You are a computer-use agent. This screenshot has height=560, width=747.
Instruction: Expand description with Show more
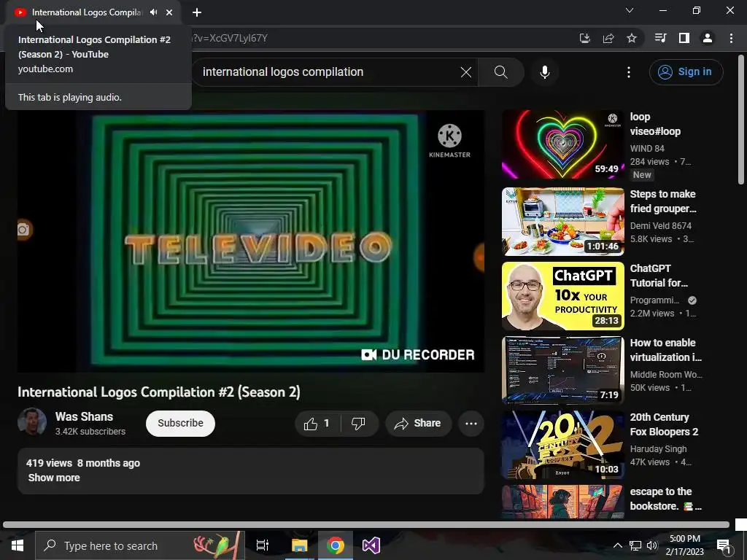click(54, 478)
